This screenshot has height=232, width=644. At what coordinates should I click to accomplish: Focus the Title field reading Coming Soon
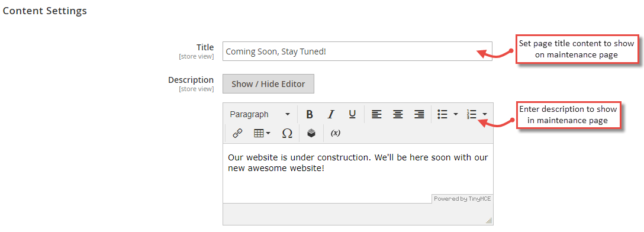click(x=358, y=51)
